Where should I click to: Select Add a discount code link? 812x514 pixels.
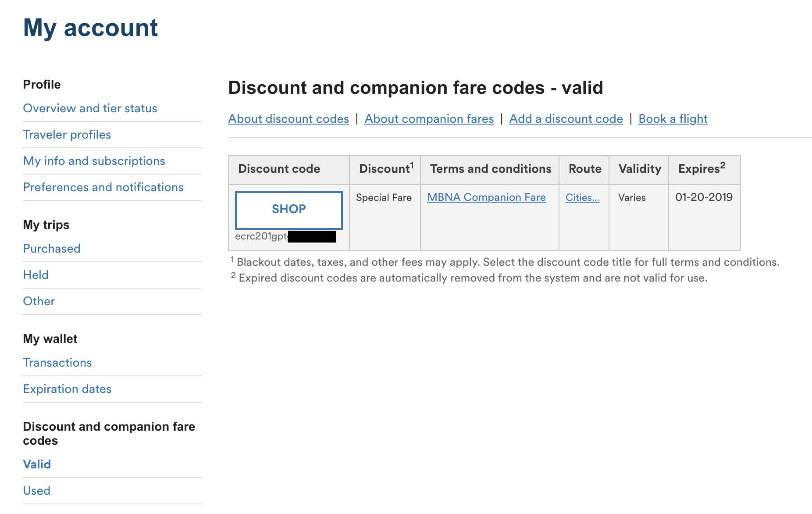point(566,119)
